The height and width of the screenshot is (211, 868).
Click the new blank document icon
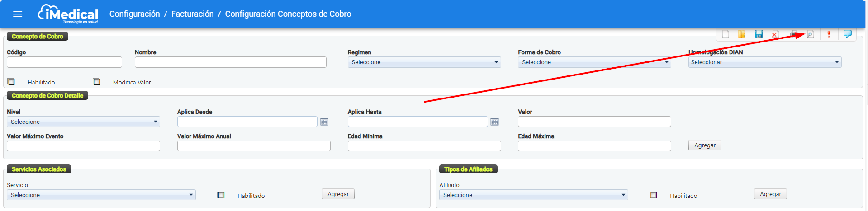726,34
